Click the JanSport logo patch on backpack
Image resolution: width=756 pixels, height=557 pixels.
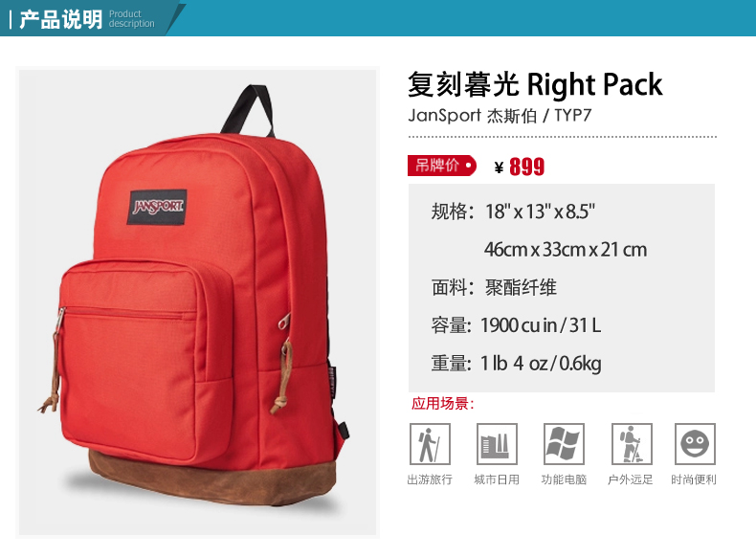[157, 207]
